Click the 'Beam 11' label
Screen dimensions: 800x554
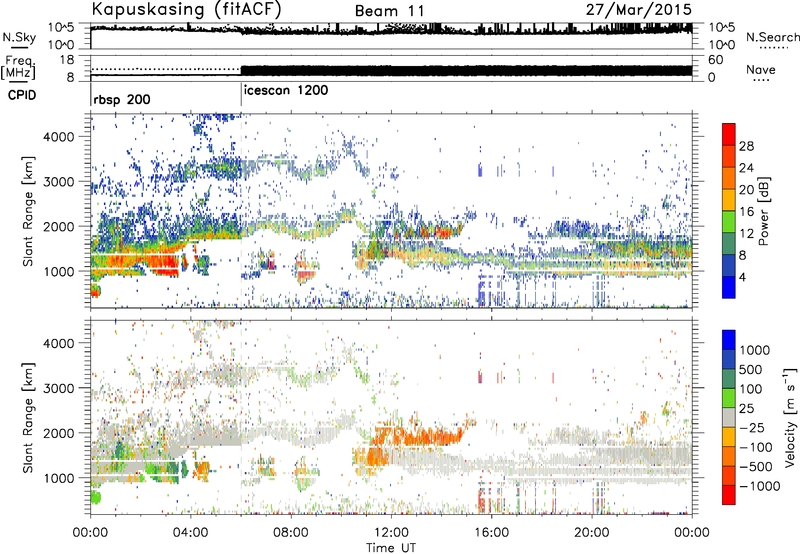389,11
